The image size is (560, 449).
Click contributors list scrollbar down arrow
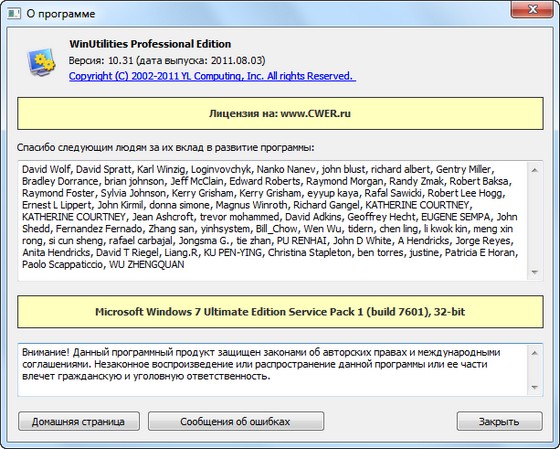point(535,272)
